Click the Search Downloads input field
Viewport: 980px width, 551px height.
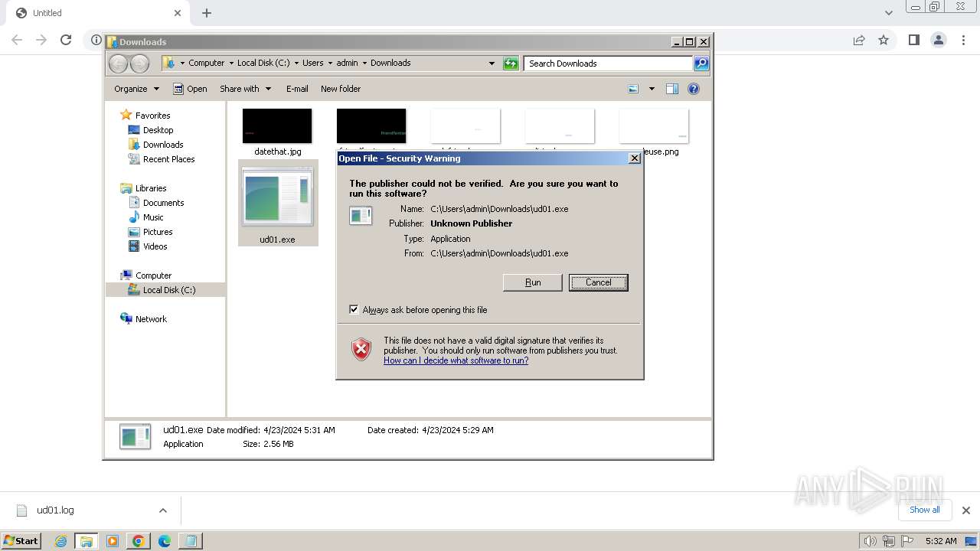coord(609,64)
